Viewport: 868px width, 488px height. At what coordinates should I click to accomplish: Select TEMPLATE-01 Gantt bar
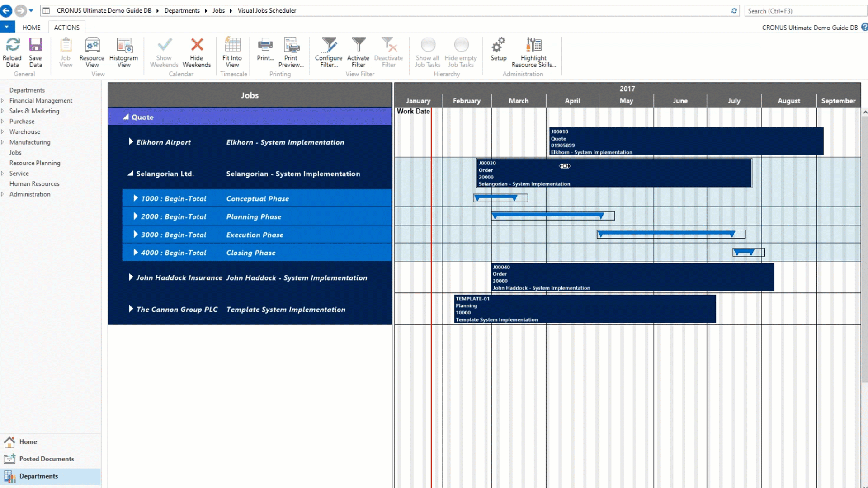point(585,309)
